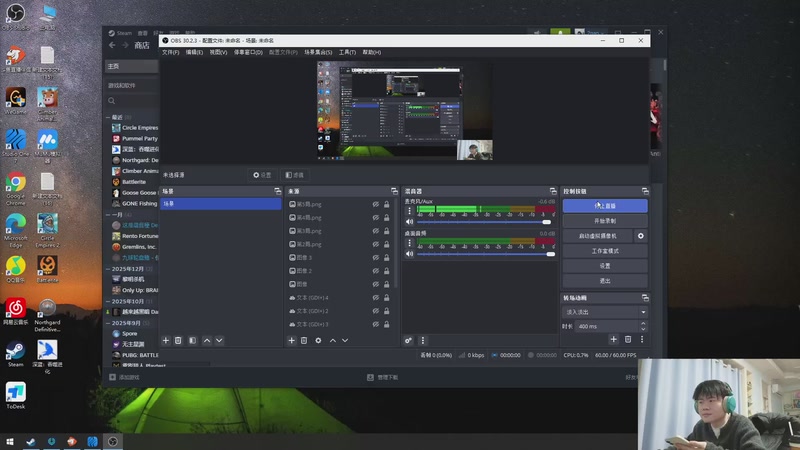The width and height of the screenshot is (800, 450).
Task: Click the remove source trash icon
Action: click(x=305, y=340)
